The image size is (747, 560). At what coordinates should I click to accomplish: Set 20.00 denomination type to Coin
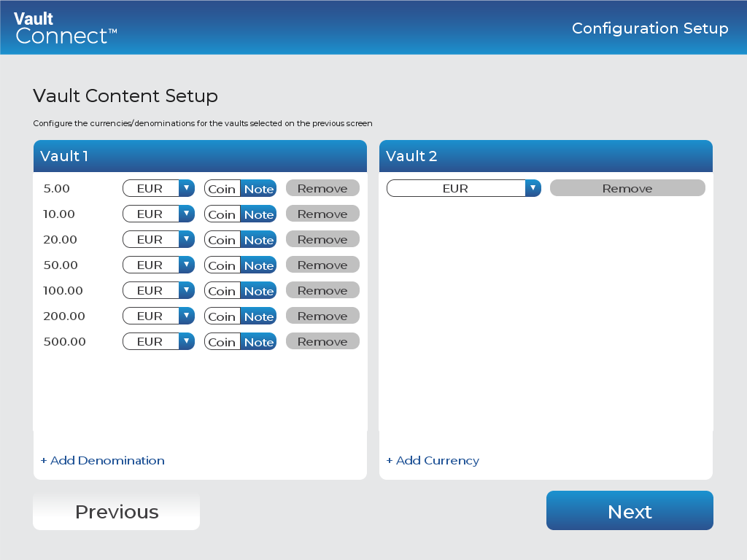click(x=222, y=240)
